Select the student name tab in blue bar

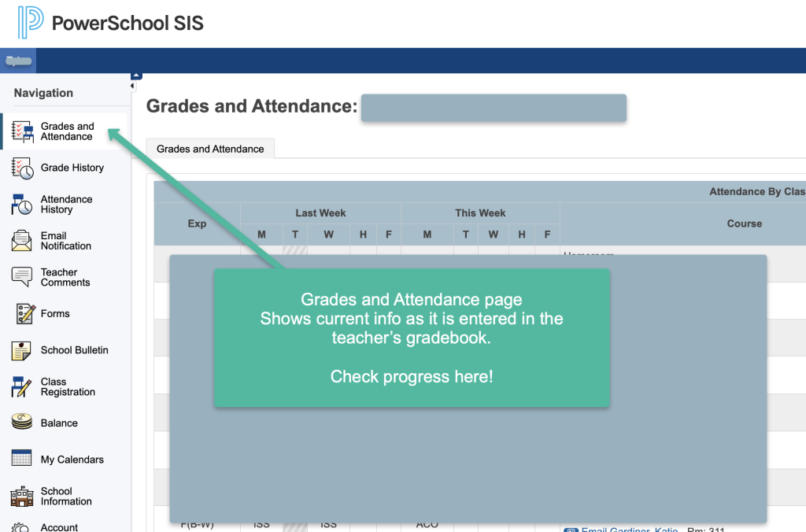pos(19,61)
